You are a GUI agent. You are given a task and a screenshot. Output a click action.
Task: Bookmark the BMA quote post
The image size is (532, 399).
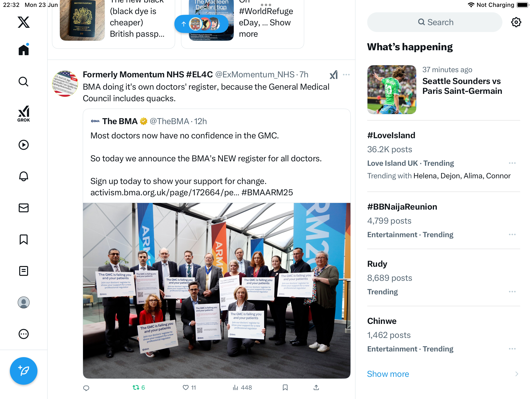(x=285, y=387)
